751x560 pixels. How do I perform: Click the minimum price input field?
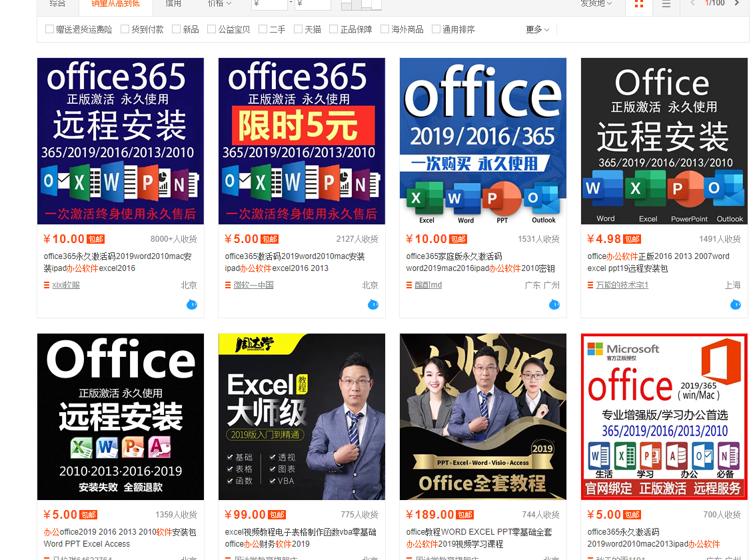[x=270, y=4]
